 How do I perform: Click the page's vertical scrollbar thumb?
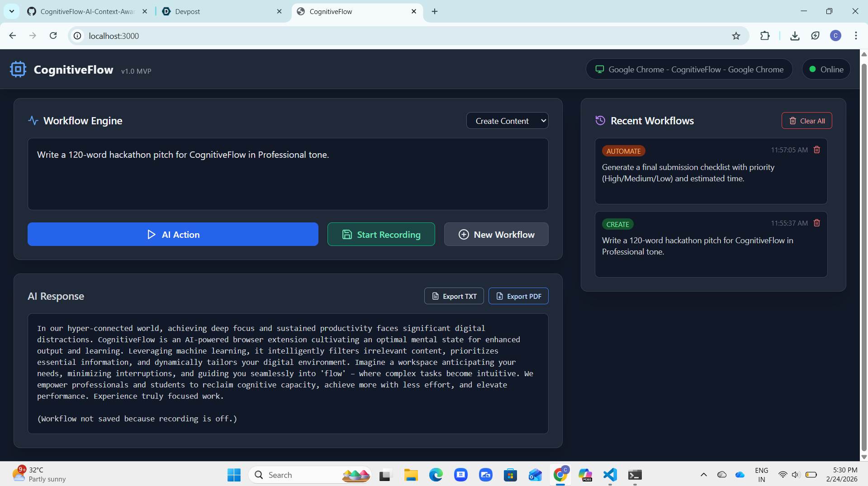pyautogui.click(x=864, y=257)
